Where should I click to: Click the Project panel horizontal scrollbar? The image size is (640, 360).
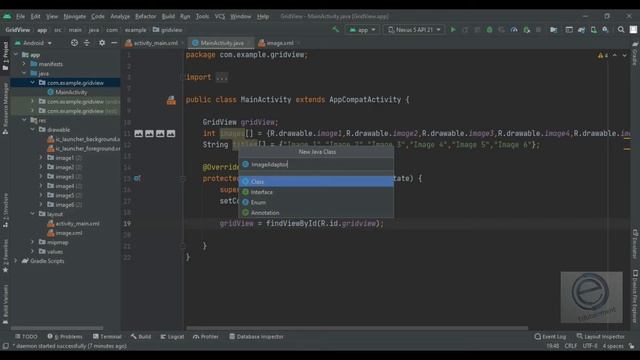pos(57,328)
